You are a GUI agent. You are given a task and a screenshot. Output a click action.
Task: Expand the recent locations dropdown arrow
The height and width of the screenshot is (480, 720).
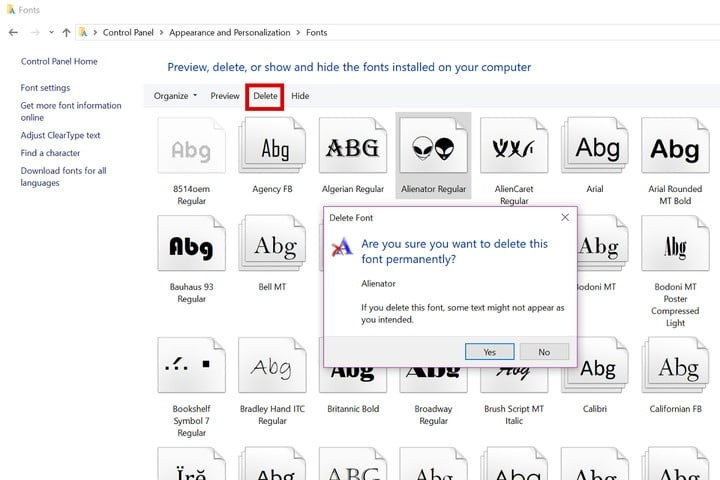pyautogui.click(x=51, y=32)
